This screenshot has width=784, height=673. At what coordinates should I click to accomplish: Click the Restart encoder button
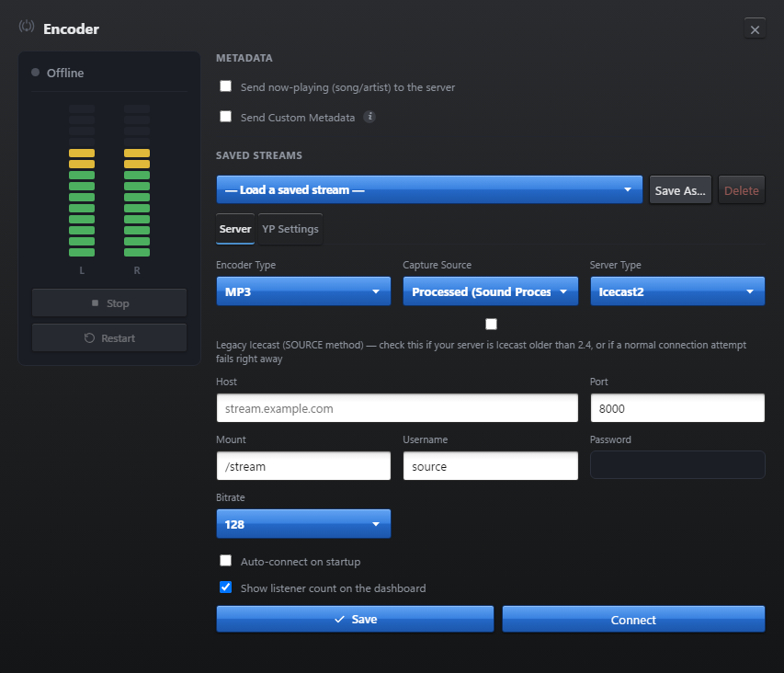[109, 338]
